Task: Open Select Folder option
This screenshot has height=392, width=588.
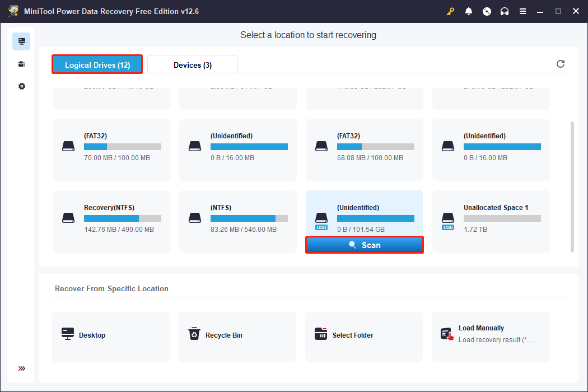Action: click(x=364, y=335)
